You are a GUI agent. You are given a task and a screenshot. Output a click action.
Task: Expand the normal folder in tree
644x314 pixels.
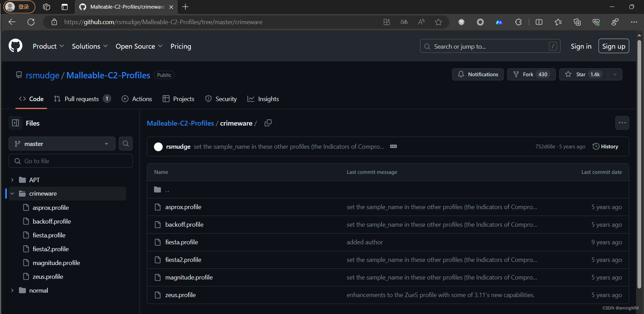[x=12, y=290]
